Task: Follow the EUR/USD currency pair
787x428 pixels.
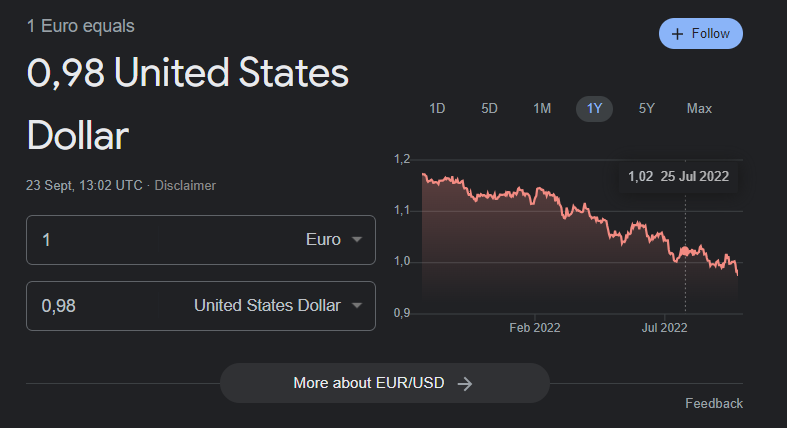Action: point(701,34)
